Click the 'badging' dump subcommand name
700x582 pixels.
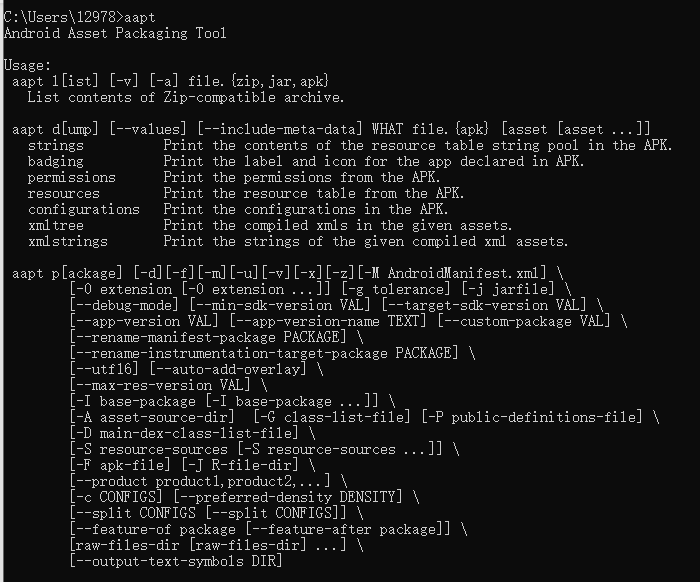point(56,161)
